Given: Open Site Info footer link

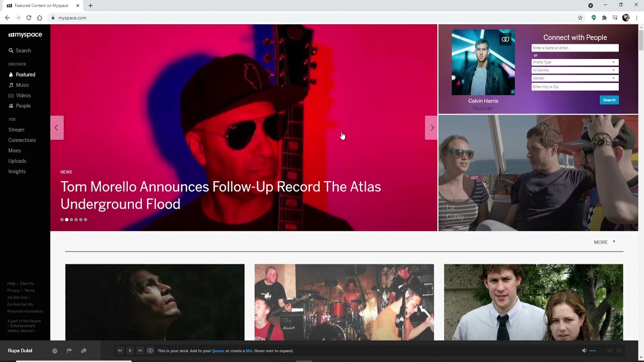Looking at the screenshot, I should pos(27,284).
